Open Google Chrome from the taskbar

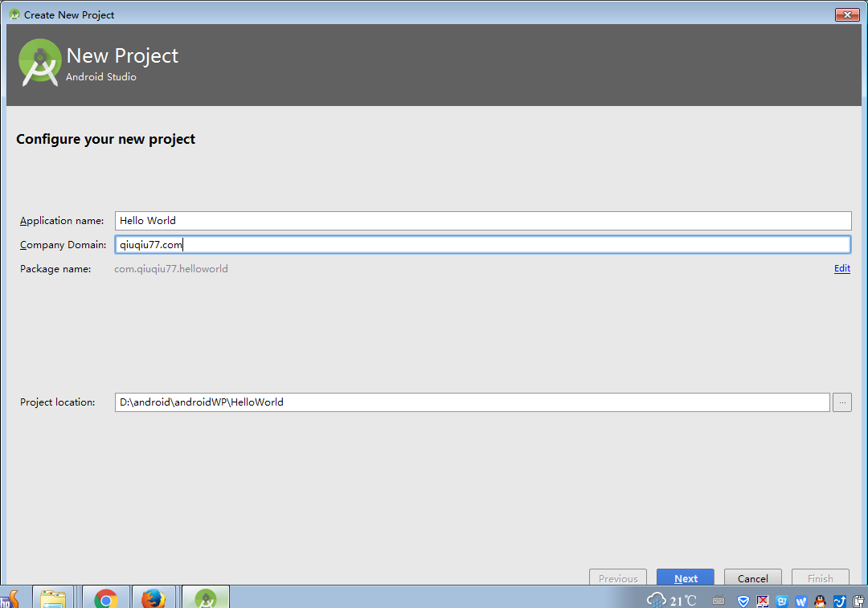(106, 598)
